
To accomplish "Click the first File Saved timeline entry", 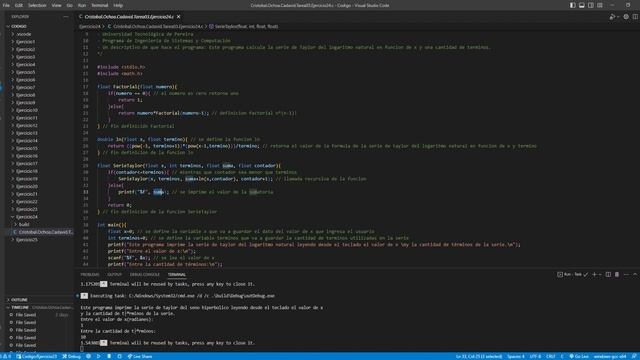I will pos(26,315).
